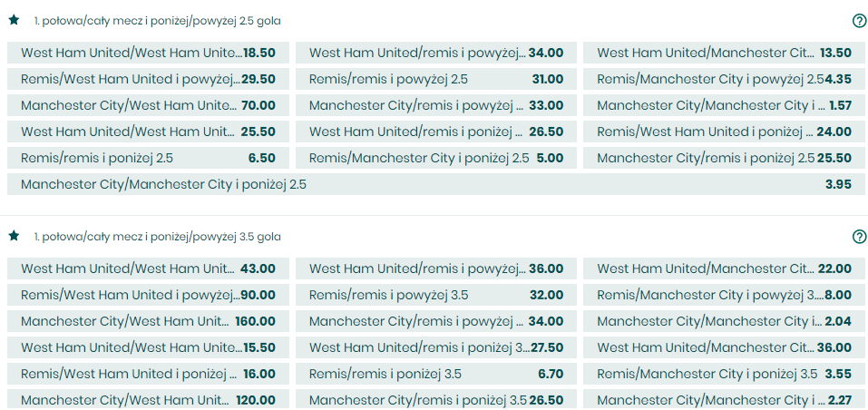Click Remis/Manchester City i poniżej 3.5 at 3.55
This screenshot has height=410, width=868.
724,374
